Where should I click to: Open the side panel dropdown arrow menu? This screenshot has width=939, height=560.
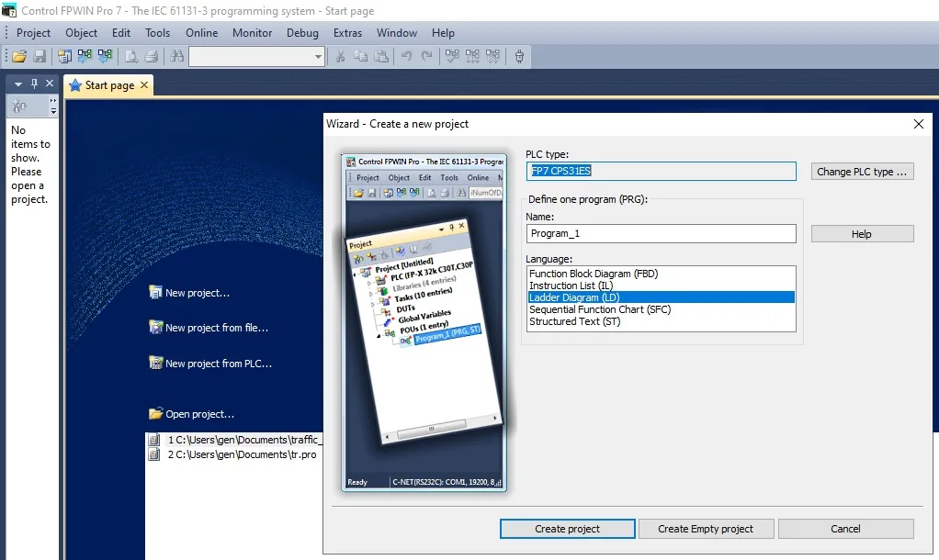18,84
